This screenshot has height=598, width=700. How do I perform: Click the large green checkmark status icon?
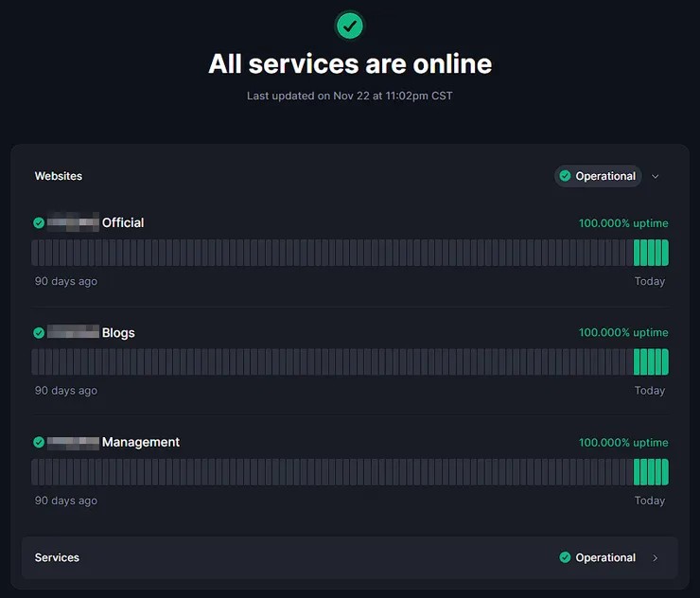[x=350, y=26]
